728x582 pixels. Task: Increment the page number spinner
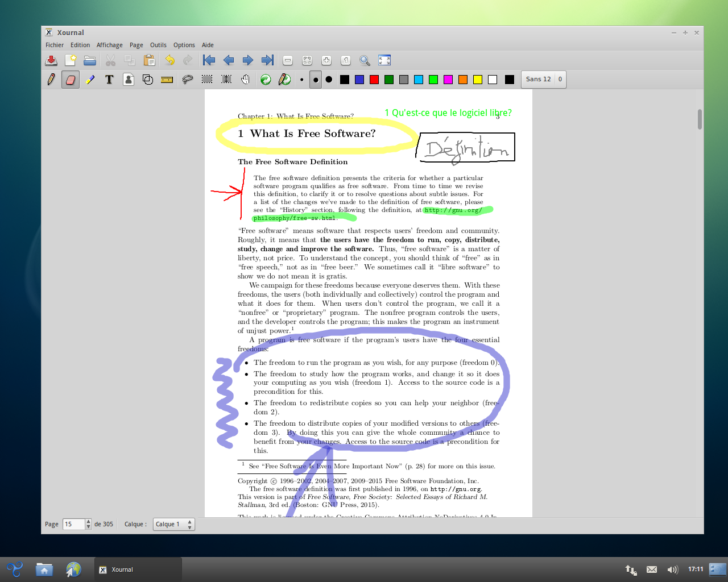88,521
